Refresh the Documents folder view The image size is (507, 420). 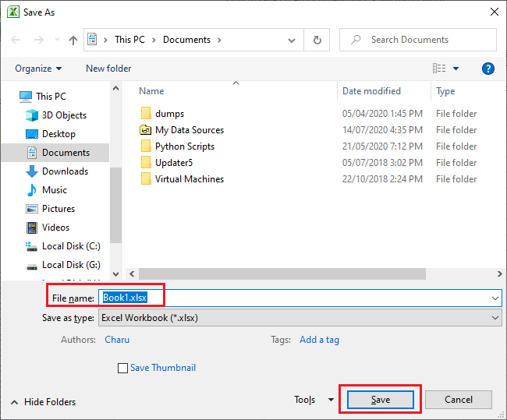coord(317,40)
